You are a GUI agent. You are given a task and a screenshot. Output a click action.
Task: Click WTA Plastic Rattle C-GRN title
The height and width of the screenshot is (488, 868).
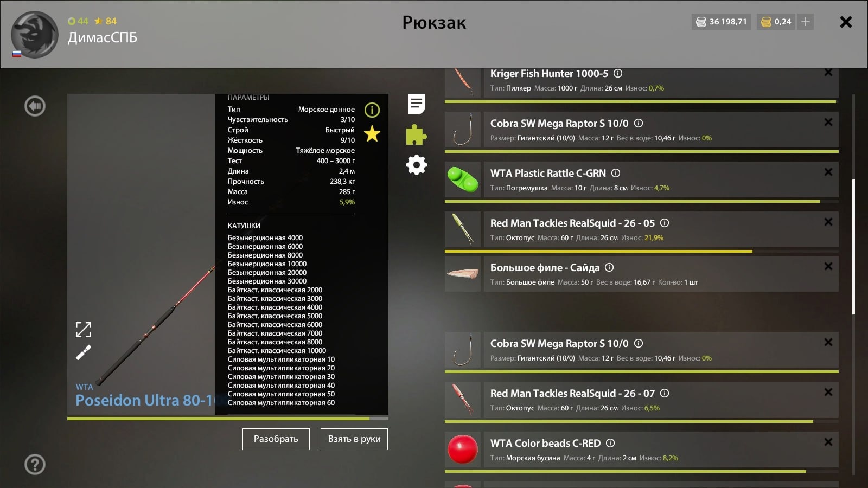pos(548,173)
